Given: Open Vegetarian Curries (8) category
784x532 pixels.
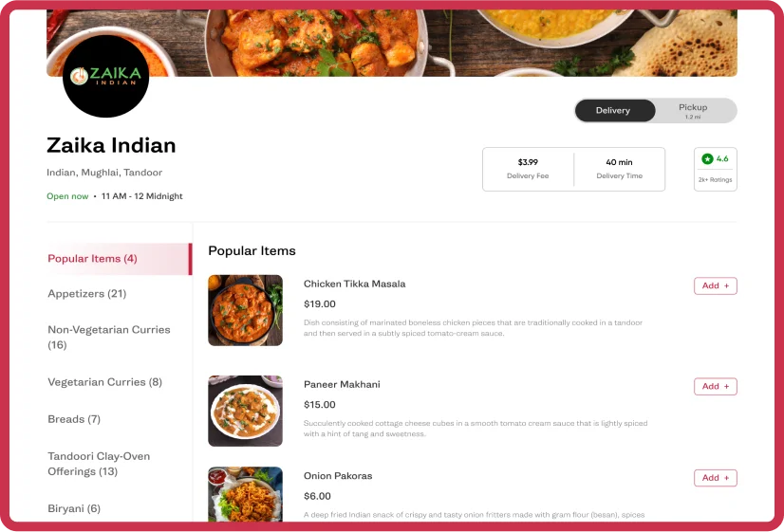Looking at the screenshot, I should [x=105, y=382].
